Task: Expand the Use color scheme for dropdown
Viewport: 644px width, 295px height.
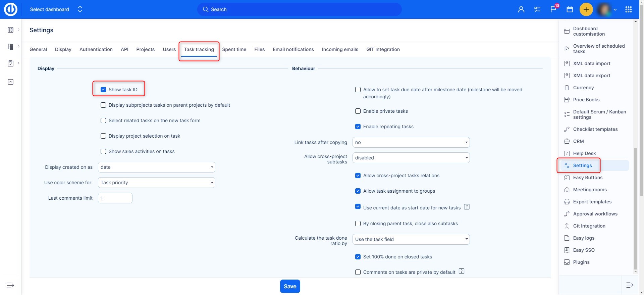Action: (x=156, y=183)
